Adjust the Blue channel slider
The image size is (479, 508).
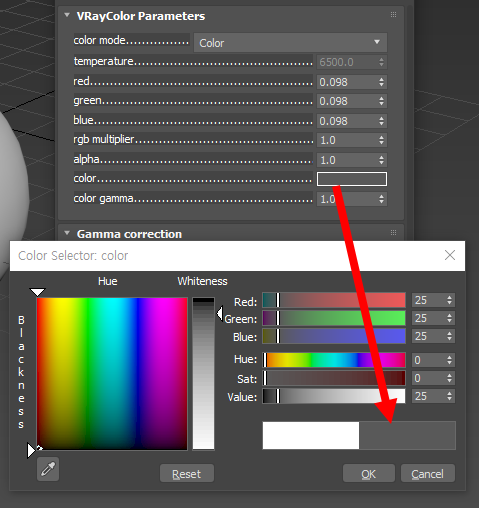(334, 336)
